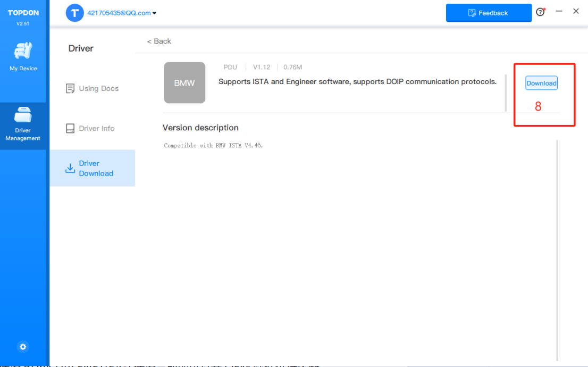Click the Version description scrollbar

557,250
